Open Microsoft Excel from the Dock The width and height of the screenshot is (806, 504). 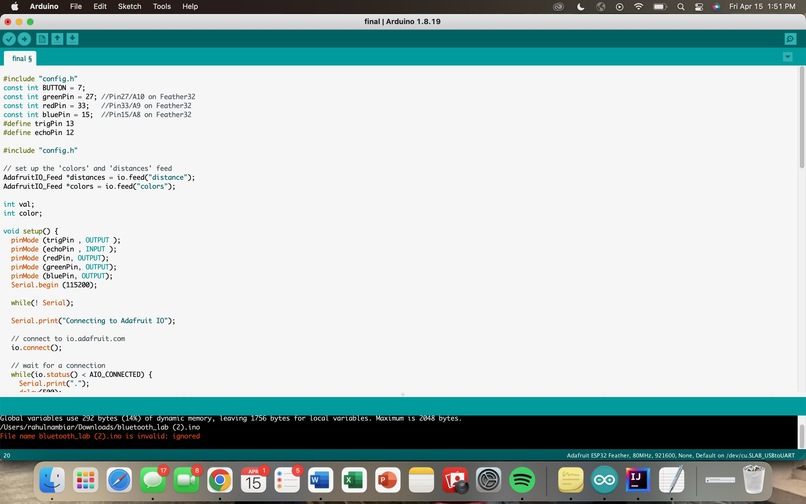click(354, 480)
